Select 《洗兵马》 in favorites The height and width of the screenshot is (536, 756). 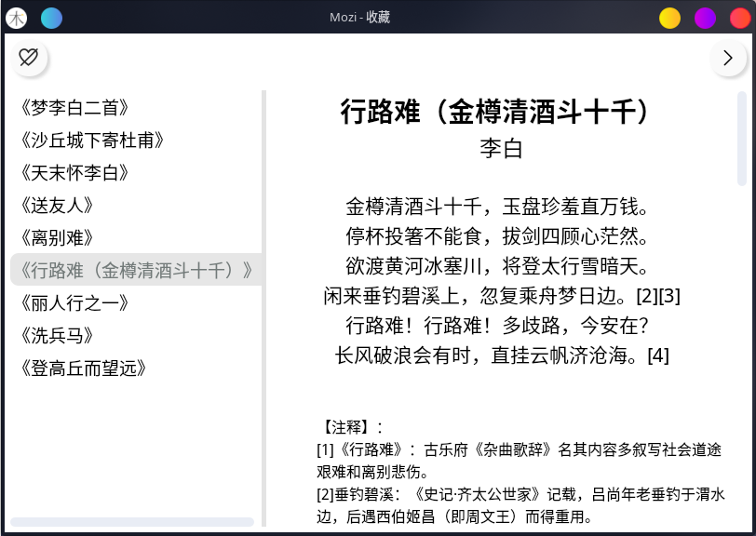(x=136, y=336)
